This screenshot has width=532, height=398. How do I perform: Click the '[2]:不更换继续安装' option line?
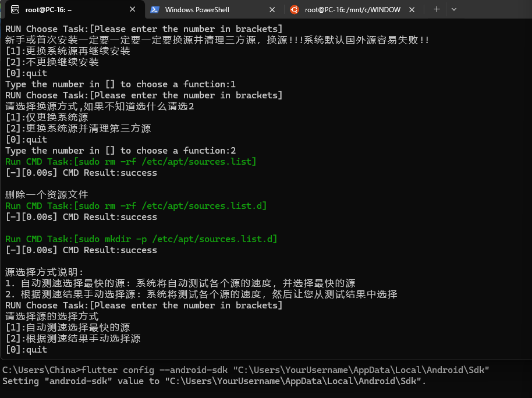(x=52, y=62)
